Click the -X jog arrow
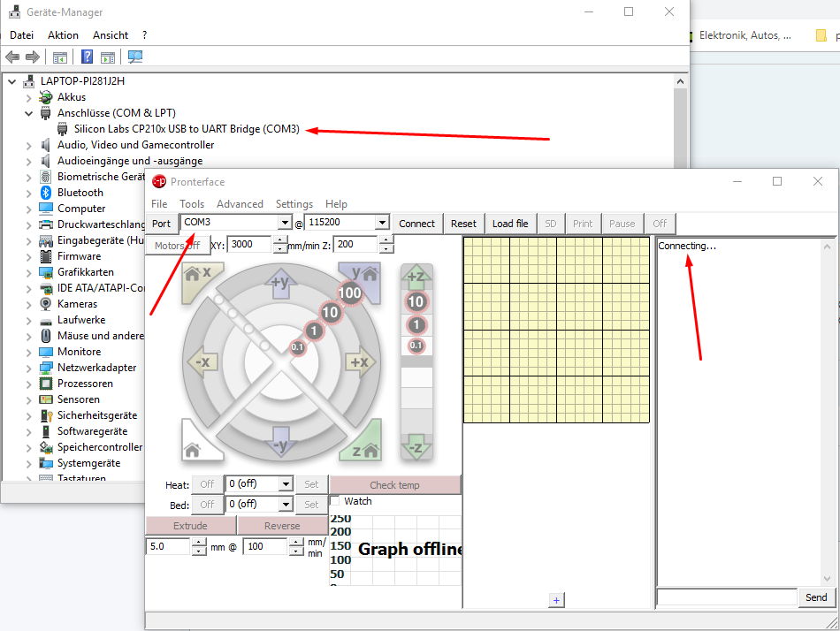Viewport: 840px width, 631px height. tap(203, 361)
